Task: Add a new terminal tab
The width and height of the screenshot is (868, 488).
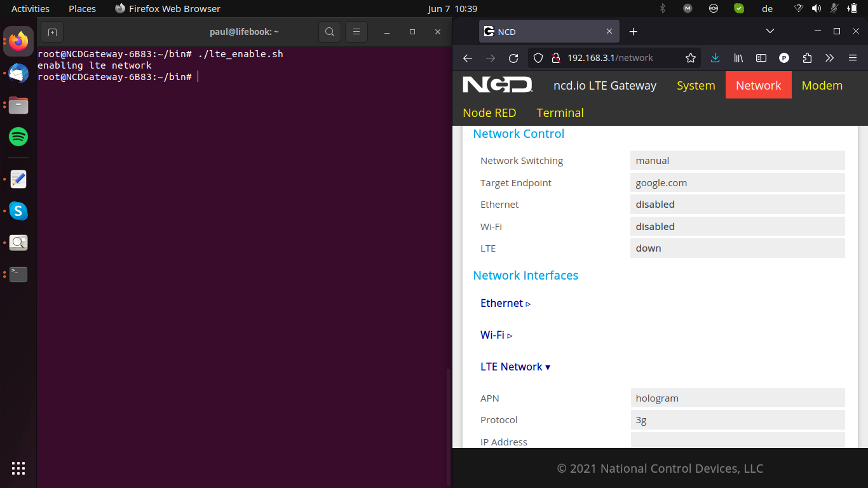Action: (52, 32)
